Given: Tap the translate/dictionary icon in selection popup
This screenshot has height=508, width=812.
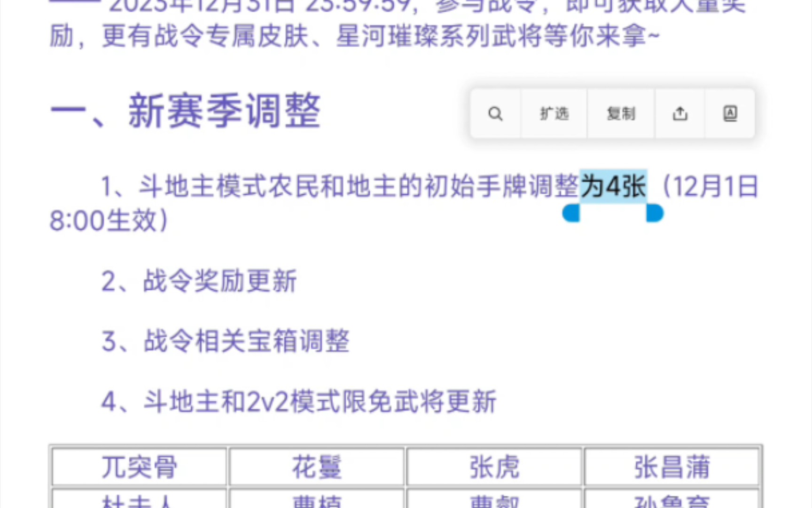Looking at the screenshot, I should [x=730, y=113].
